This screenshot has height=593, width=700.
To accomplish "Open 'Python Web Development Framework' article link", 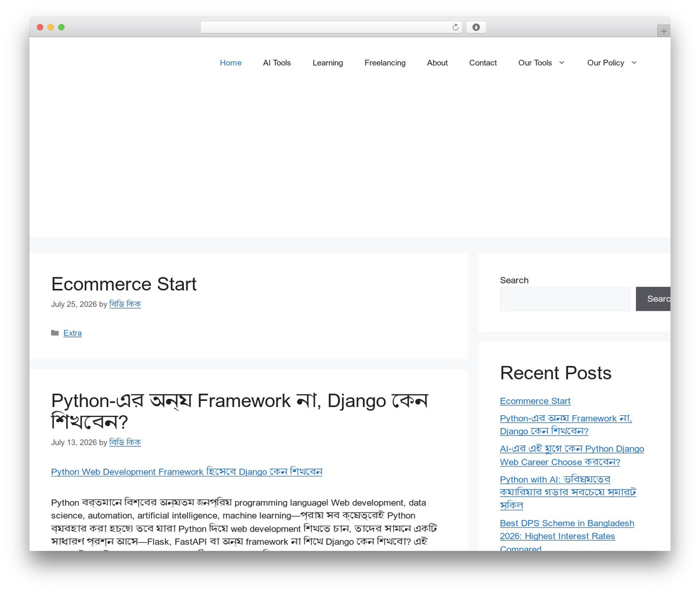I will click(x=186, y=472).
